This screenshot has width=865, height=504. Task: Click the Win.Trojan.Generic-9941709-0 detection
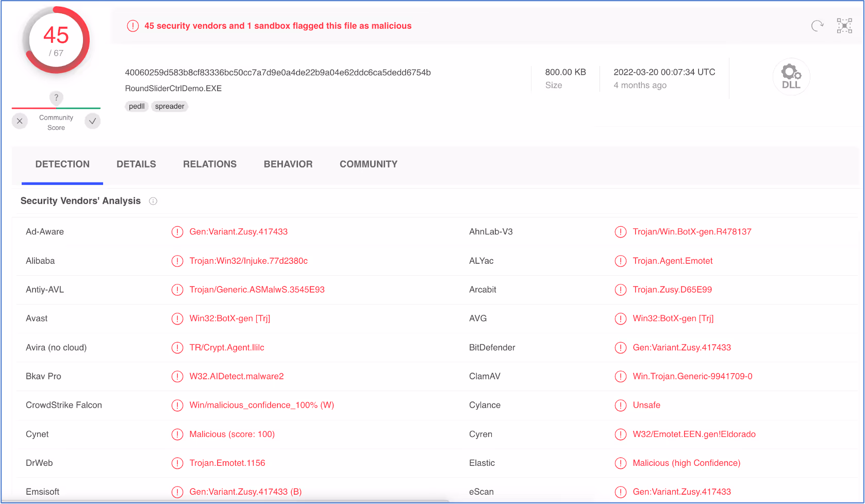(x=693, y=376)
